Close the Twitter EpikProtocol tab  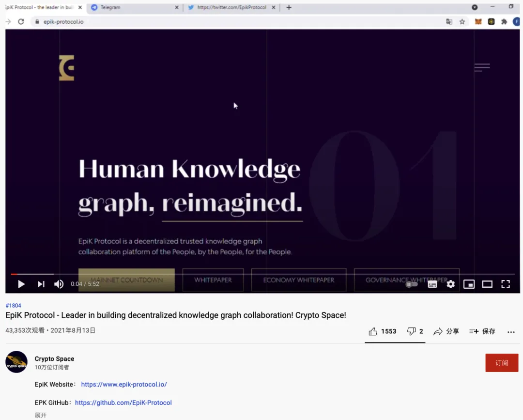pyautogui.click(x=274, y=7)
